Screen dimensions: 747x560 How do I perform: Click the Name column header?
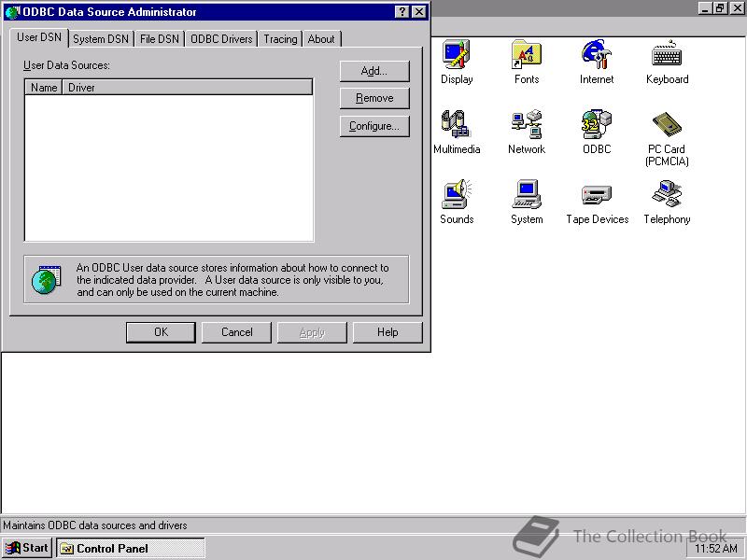pyautogui.click(x=44, y=88)
